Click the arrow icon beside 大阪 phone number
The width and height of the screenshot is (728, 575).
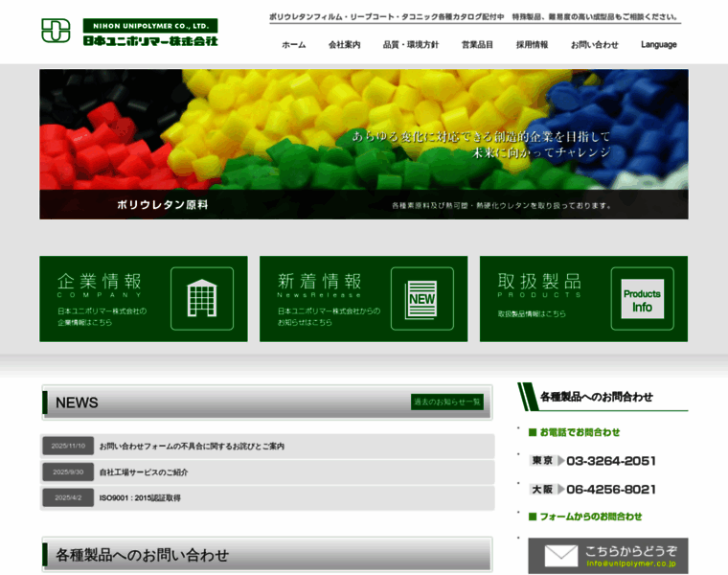point(561,489)
